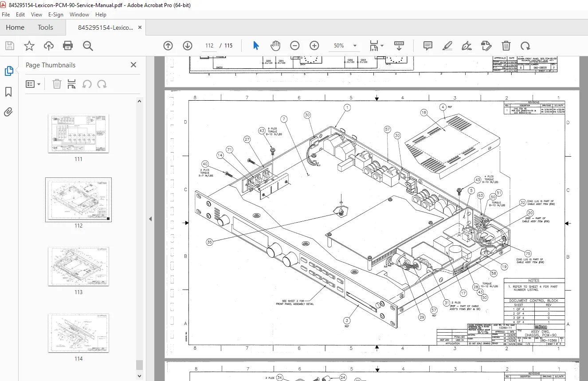The image size is (588, 381).
Task: Select page 114 thumbnail
Action: tap(78, 333)
